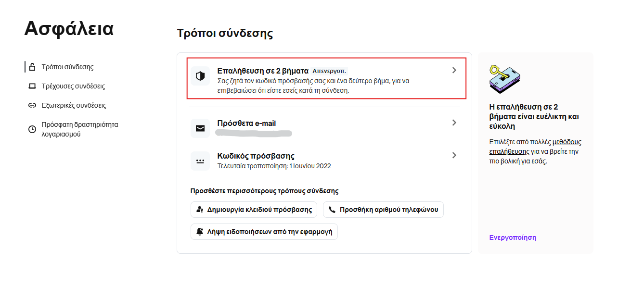This screenshot has height=285, width=644.
Task: Open Πρόσφατη δραστηριότητα λογαριασμού
Action: coord(80,129)
